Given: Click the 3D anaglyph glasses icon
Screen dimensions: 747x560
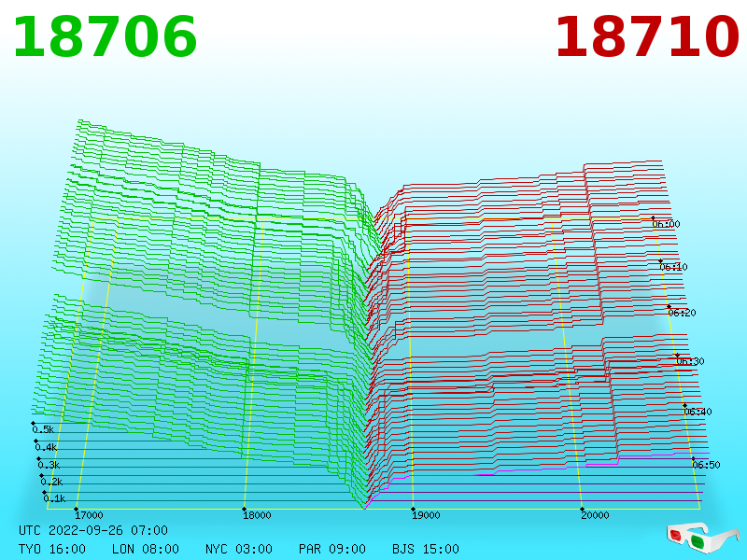Looking at the screenshot, I should (x=703, y=539).
